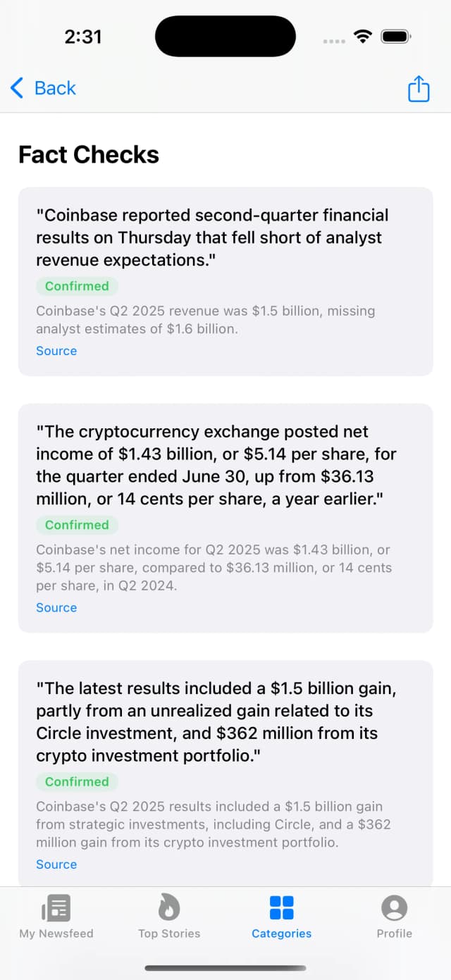Open the Source link on the net income claim

tap(56, 607)
